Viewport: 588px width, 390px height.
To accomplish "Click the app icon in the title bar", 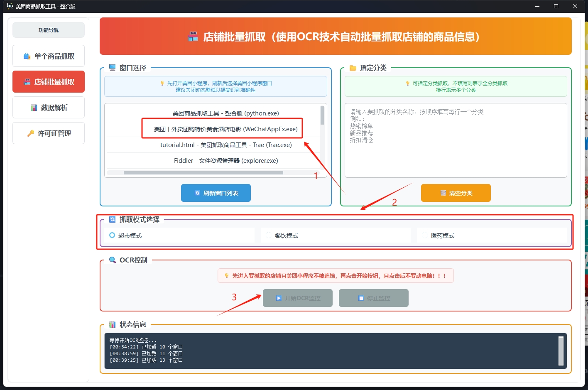I will tap(10, 6).
